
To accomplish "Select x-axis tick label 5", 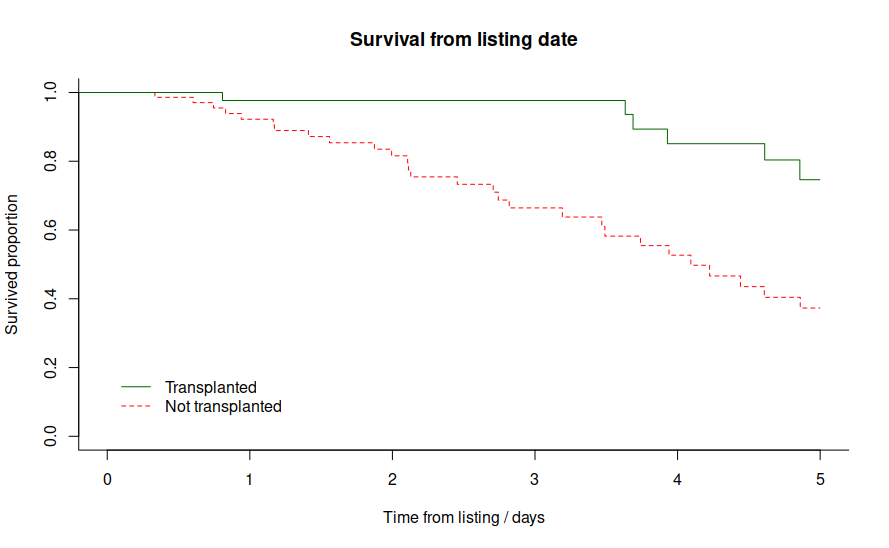I will [820, 479].
